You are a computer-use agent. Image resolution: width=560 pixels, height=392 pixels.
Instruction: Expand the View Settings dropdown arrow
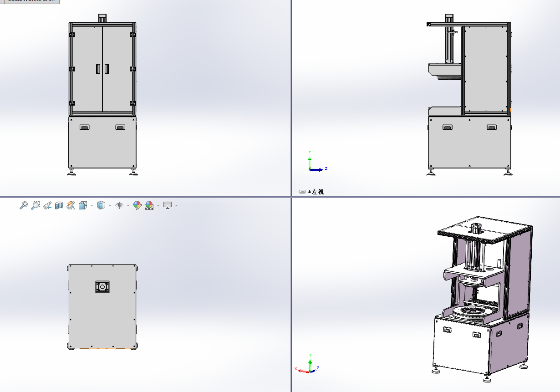tap(176, 205)
